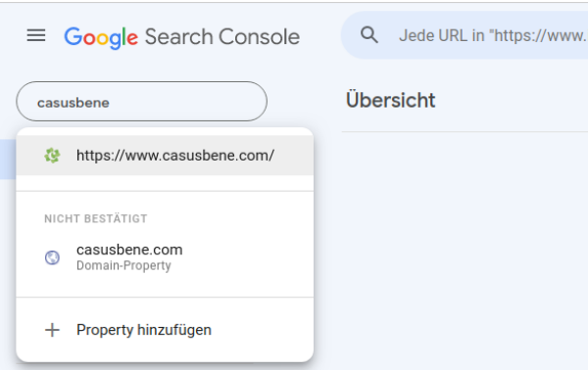Click the Übersicht heading

pos(390,100)
